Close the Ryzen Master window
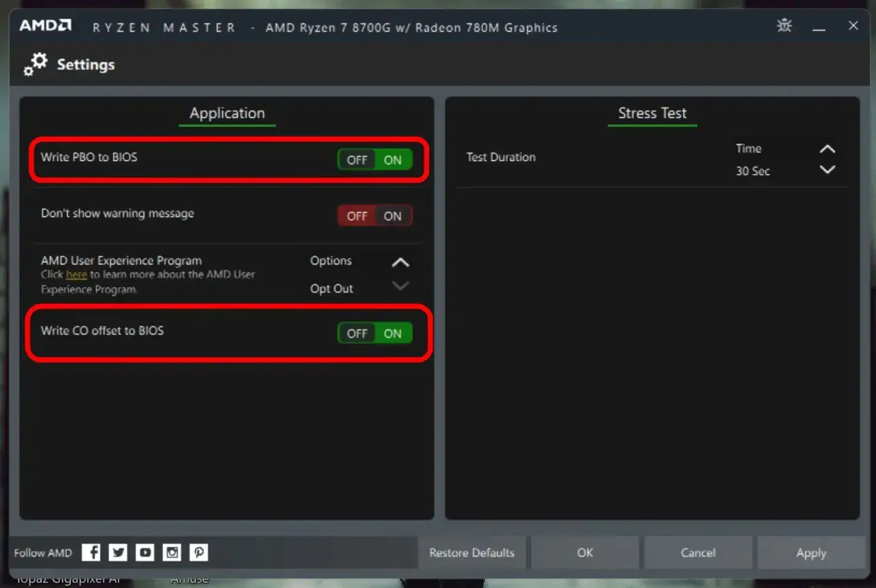Viewport: 876px width, 588px height. 853,25
